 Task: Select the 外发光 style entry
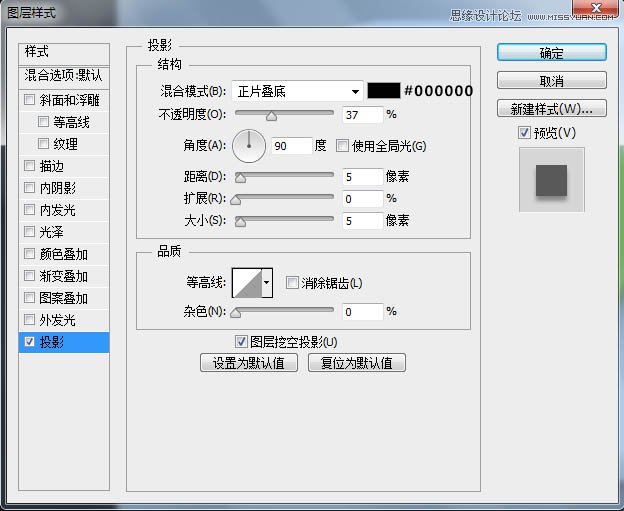pyautogui.click(x=57, y=320)
